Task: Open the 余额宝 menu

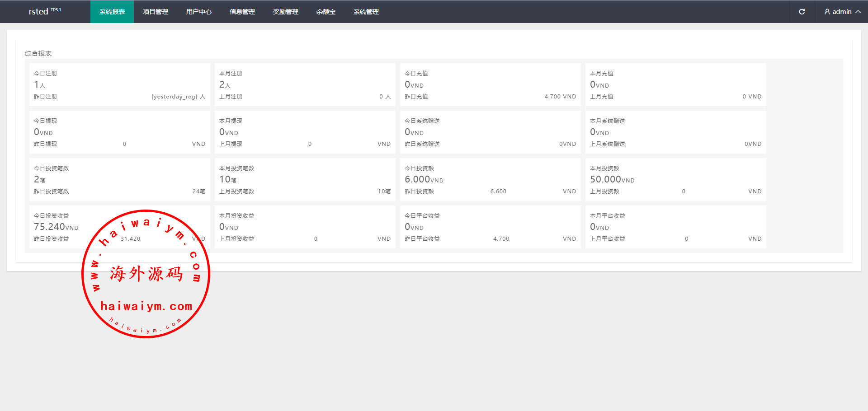Action: click(326, 12)
